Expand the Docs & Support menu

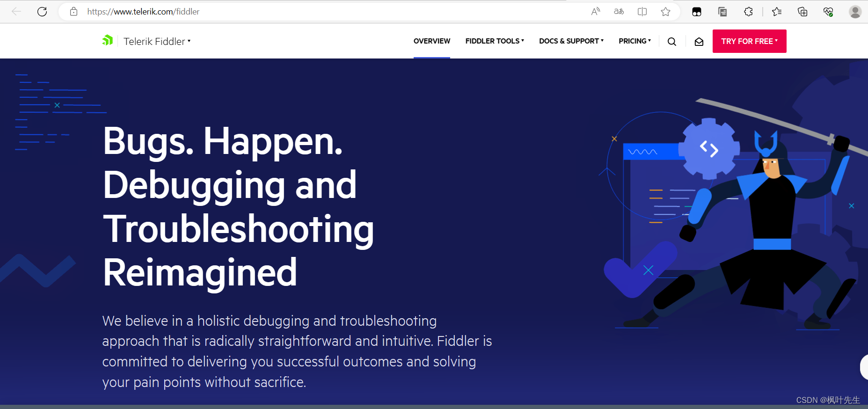tap(571, 41)
